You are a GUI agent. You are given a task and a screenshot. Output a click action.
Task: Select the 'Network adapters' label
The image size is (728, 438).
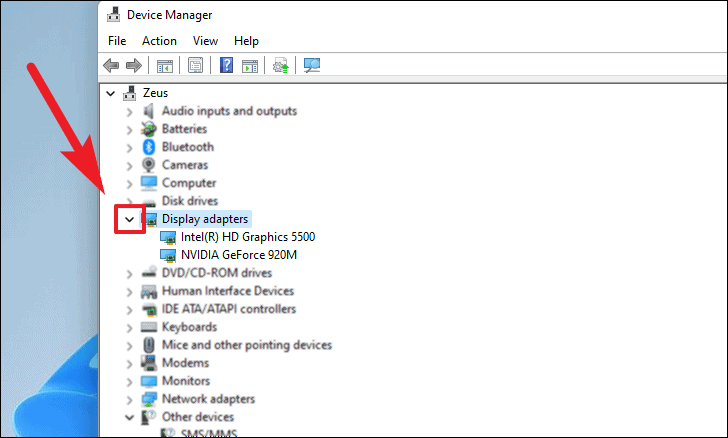pos(208,399)
